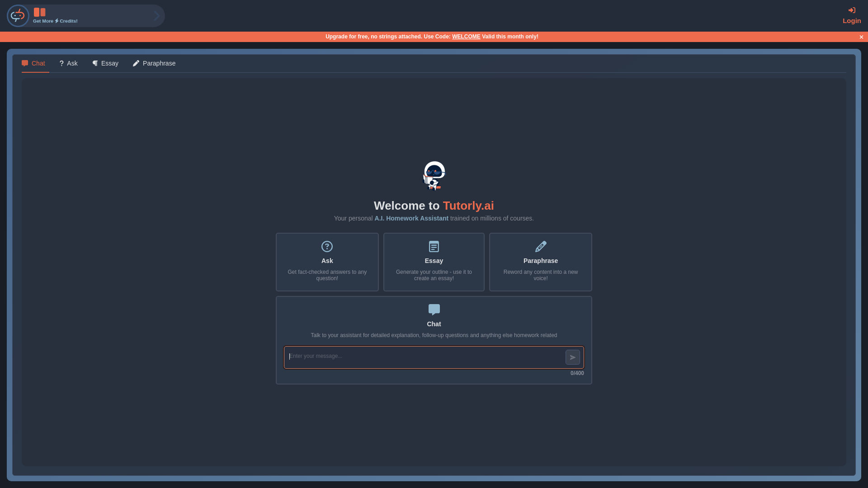
Task: Click 'Generate your outline' description text
Action: (434, 275)
